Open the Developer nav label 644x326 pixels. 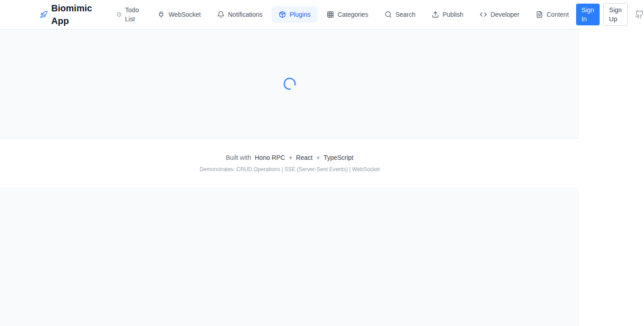pyautogui.click(x=505, y=14)
